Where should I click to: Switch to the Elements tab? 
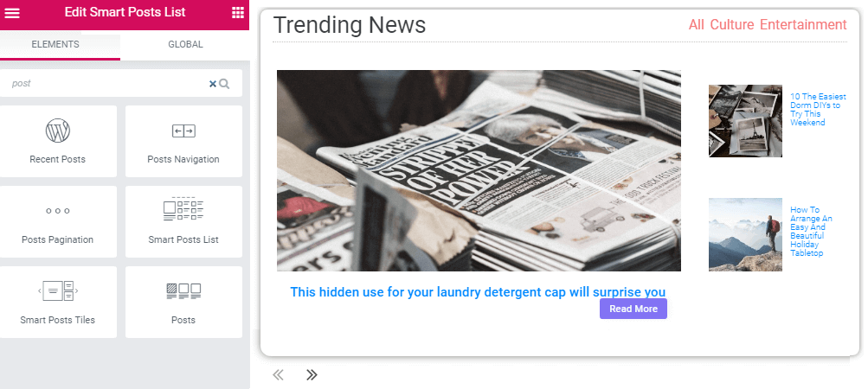pos(55,44)
